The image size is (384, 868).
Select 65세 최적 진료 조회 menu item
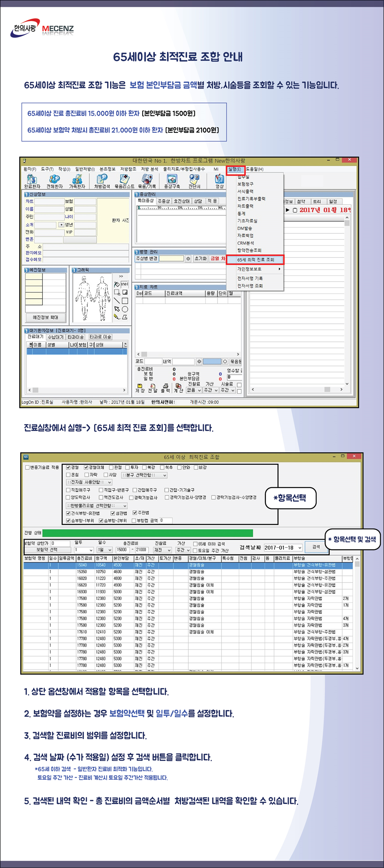pos(256,260)
